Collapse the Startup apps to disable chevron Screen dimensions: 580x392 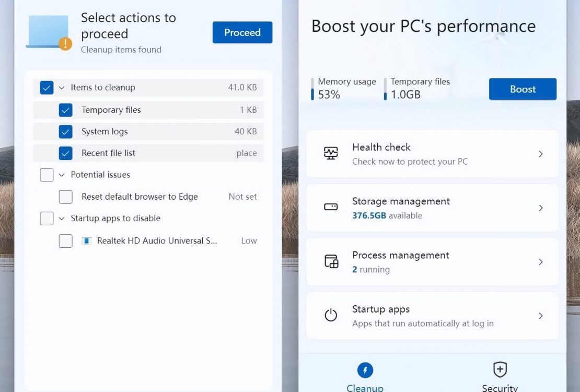62,218
